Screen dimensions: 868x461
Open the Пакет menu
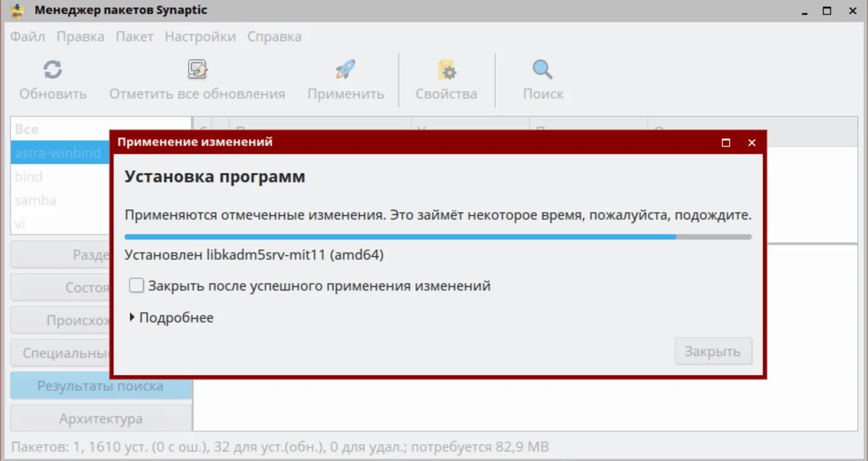click(x=135, y=36)
